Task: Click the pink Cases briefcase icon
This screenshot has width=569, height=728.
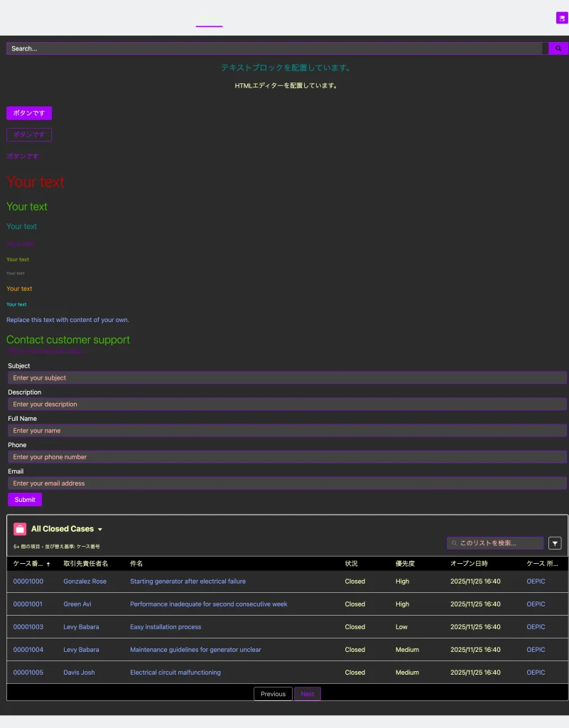Action: [x=20, y=529]
